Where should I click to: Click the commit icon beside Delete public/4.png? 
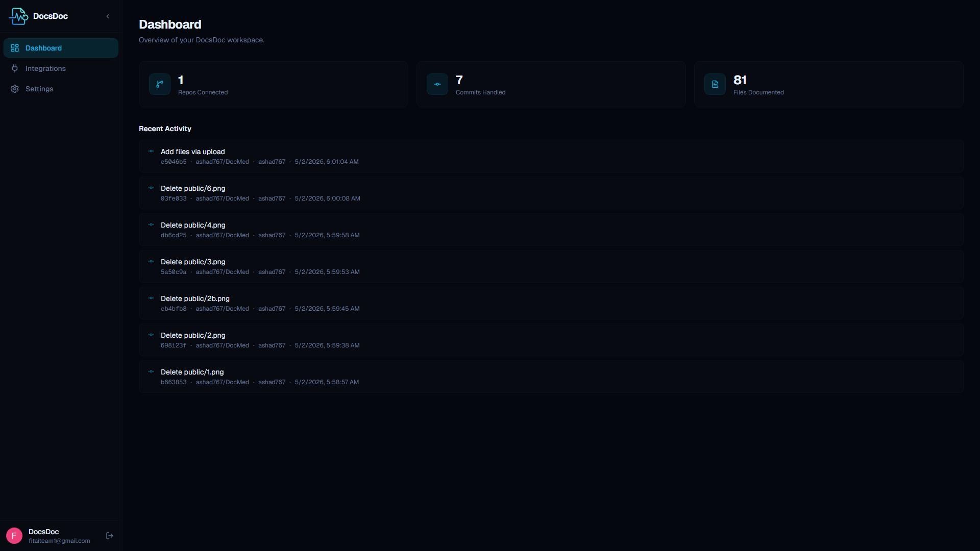coord(151,224)
